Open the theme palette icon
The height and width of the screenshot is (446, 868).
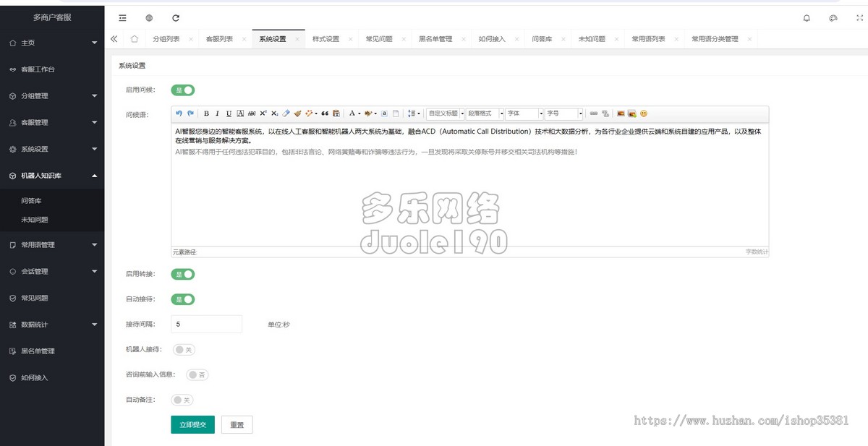coord(833,18)
